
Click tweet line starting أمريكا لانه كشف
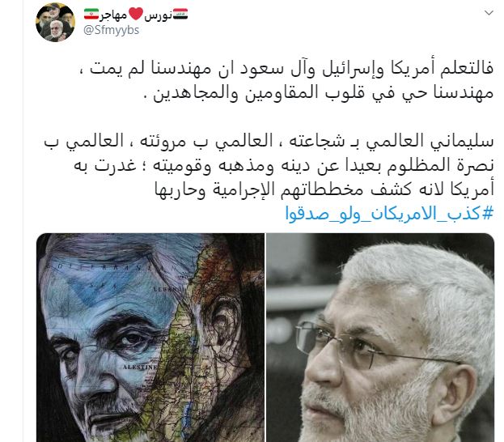[324, 189]
